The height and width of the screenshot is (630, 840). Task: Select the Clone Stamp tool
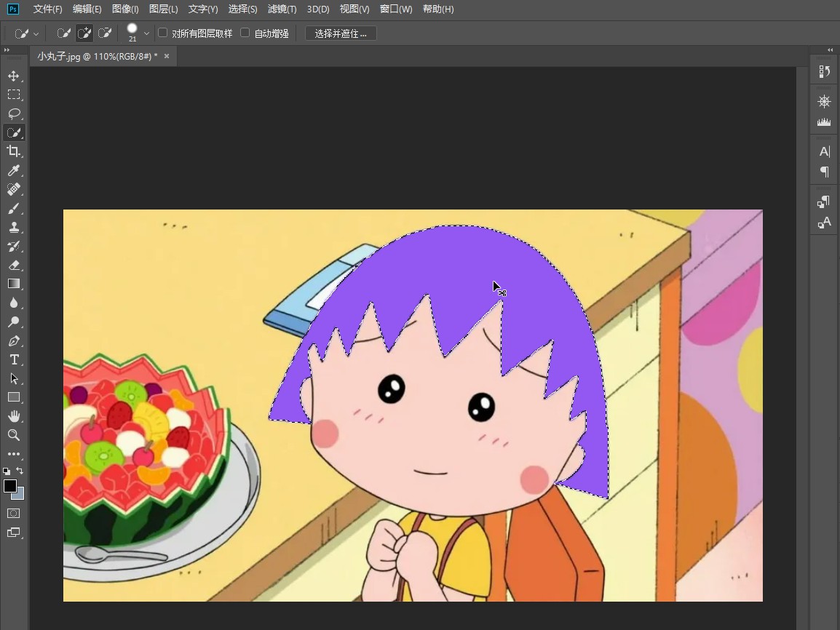point(14,227)
